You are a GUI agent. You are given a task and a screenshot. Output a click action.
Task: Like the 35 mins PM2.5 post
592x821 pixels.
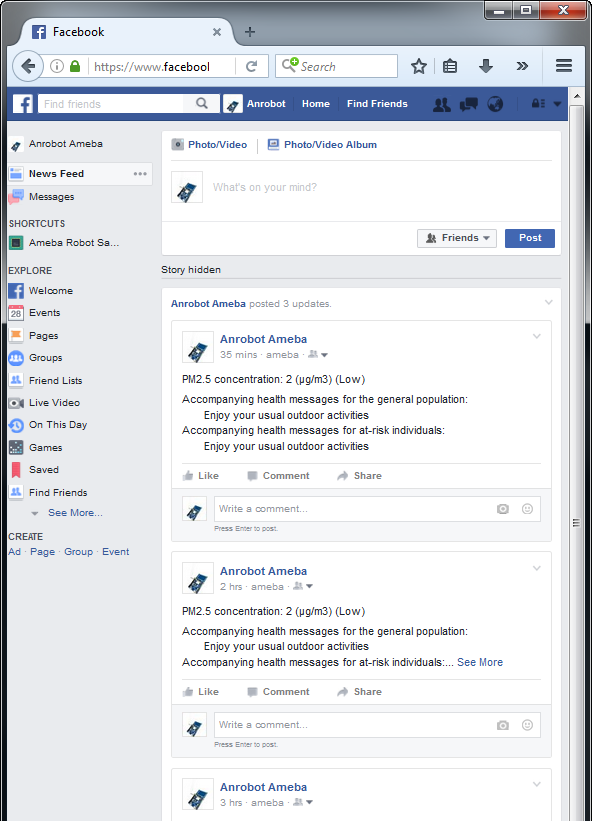coord(201,476)
